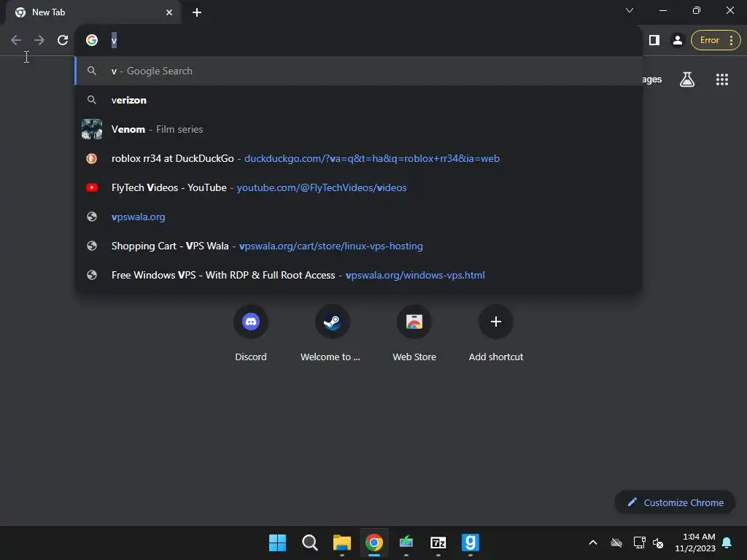Open the Windows Start menu

(277, 542)
